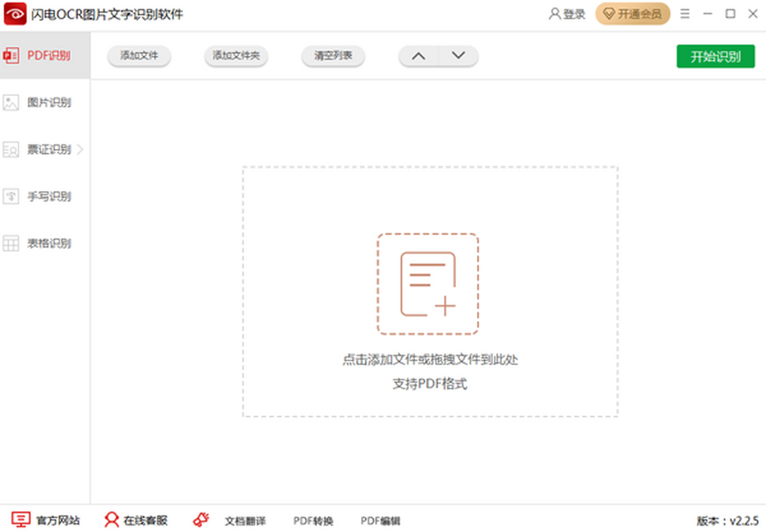The width and height of the screenshot is (766, 532).
Task: Start recognition with 开始识别
Action: click(716, 56)
